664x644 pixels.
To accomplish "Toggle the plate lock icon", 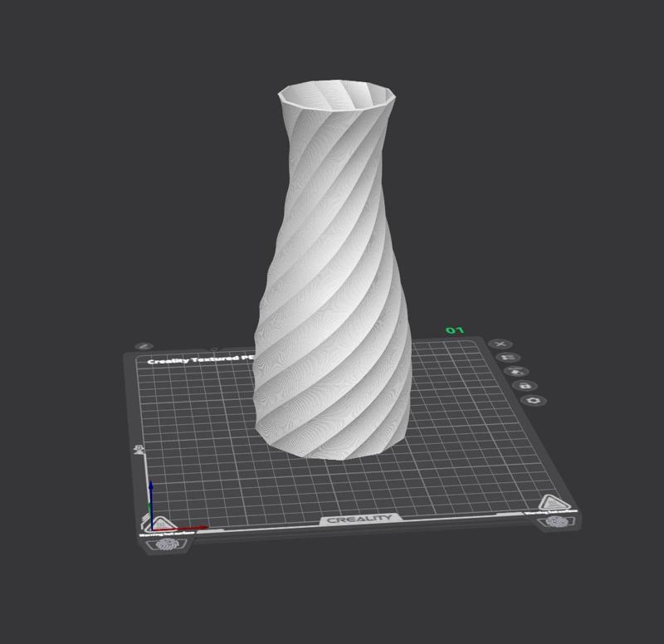I will (525, 386).
